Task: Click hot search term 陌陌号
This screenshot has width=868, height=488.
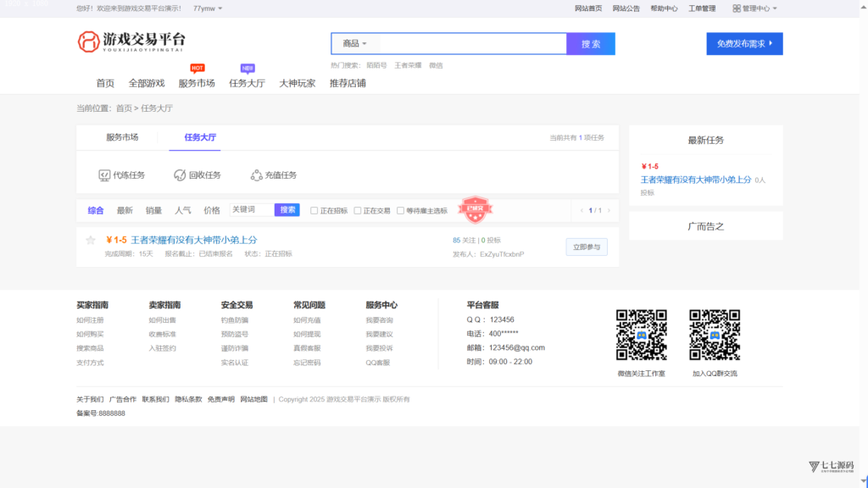Action: tap(376, 65)
